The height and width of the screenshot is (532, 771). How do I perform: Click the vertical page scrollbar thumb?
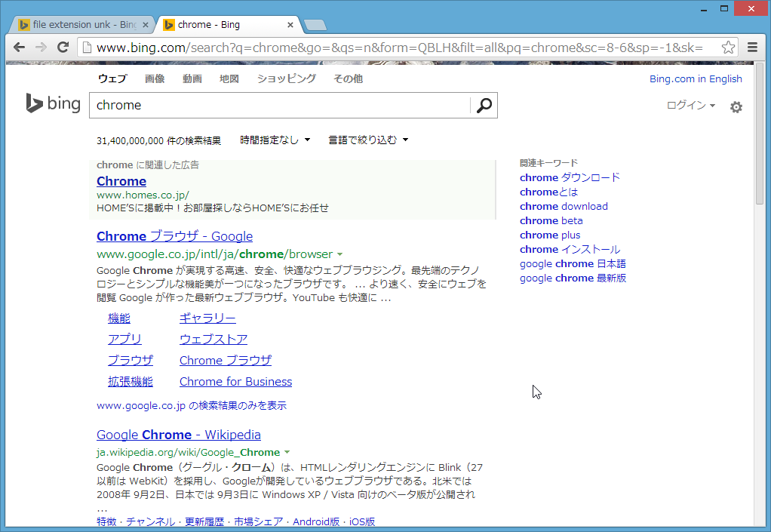[x=760, y=133]
